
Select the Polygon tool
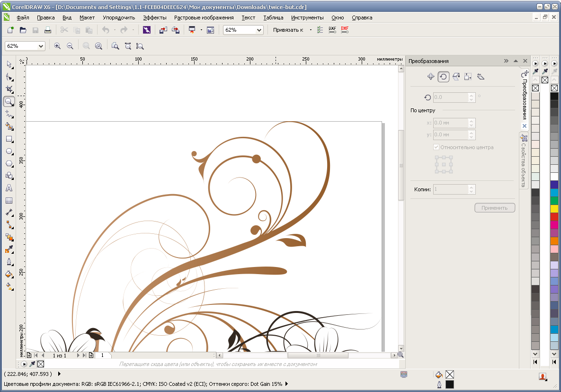[x=9, y=163]
